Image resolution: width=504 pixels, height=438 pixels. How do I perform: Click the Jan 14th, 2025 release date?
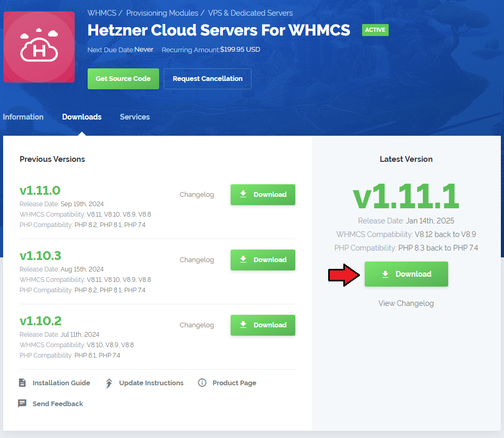point(430,221)
